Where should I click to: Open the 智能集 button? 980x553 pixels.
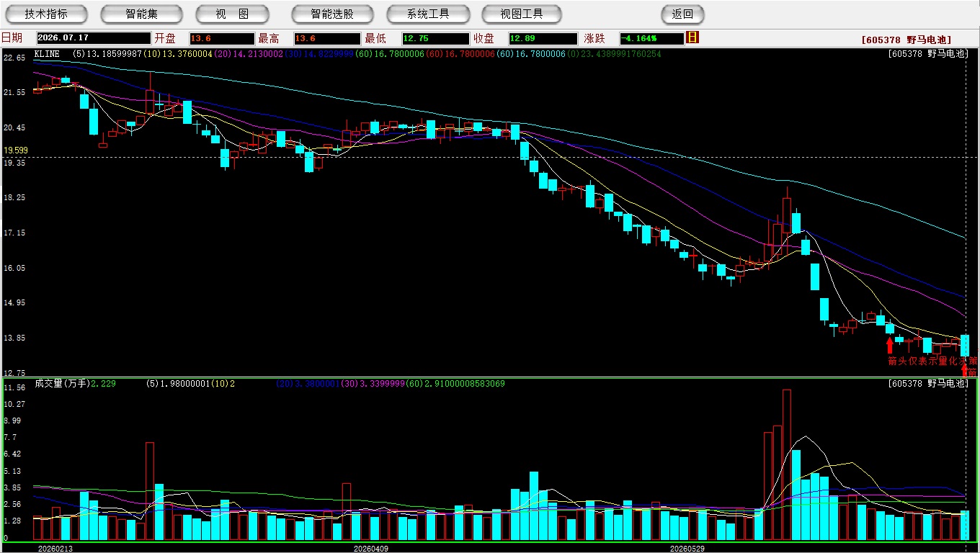click(141, 14)
